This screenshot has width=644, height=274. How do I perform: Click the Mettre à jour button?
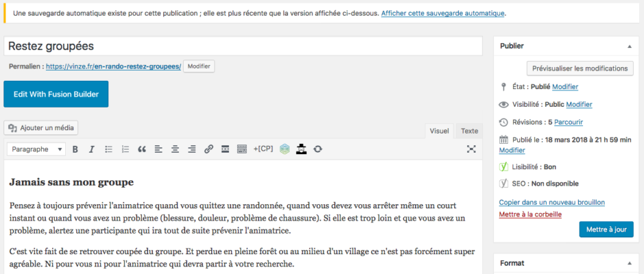606,229
